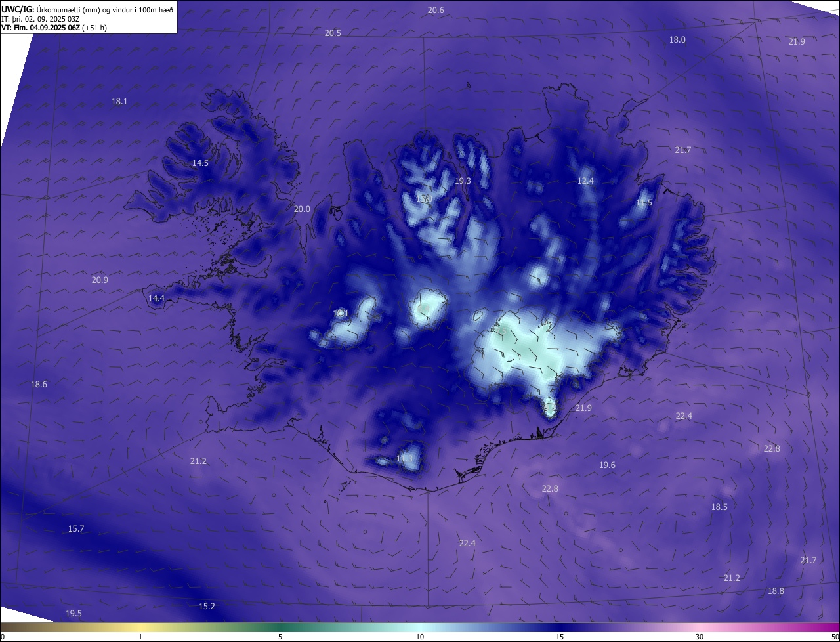Screen dimensions: 840x642
Task: Click the color scale tick label 15
Action: [560, 637]
